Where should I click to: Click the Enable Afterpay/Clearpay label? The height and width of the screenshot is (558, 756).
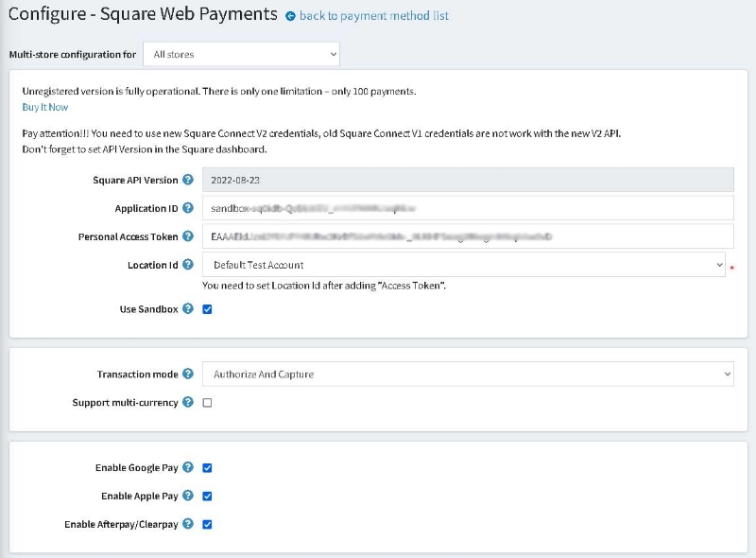point(122,525)
